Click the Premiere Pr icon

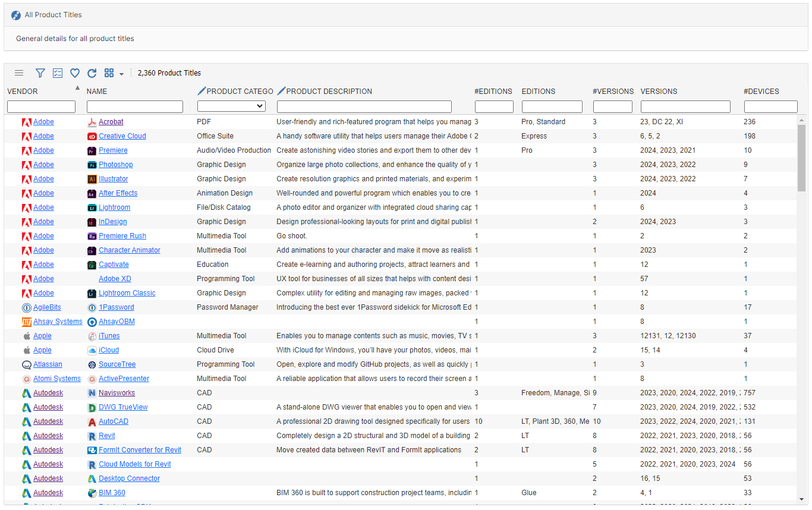(x=92, y=151)
